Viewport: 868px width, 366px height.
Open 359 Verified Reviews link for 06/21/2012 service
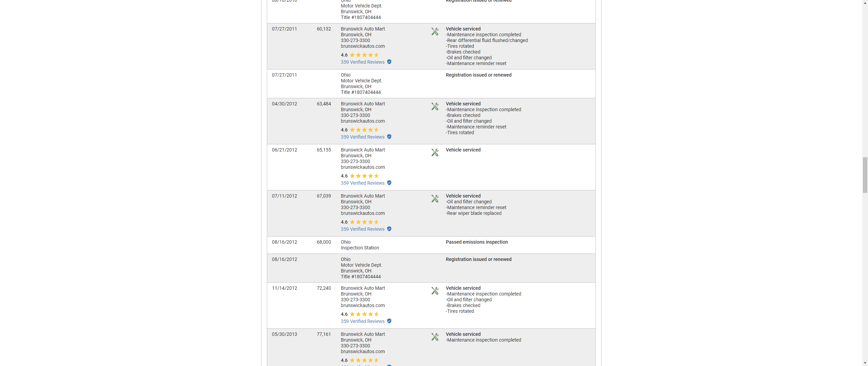point(362,183)
